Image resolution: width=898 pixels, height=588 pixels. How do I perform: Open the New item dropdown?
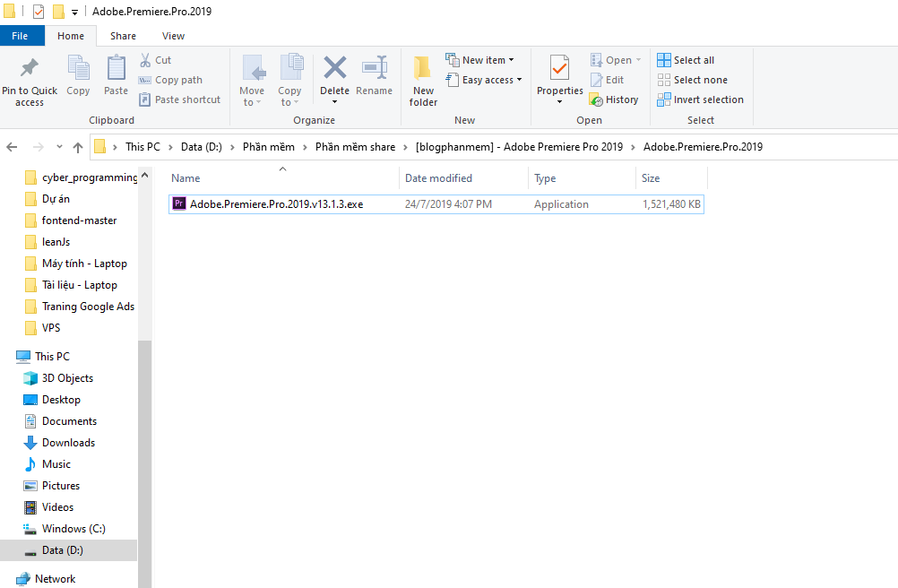coord(480,60)
